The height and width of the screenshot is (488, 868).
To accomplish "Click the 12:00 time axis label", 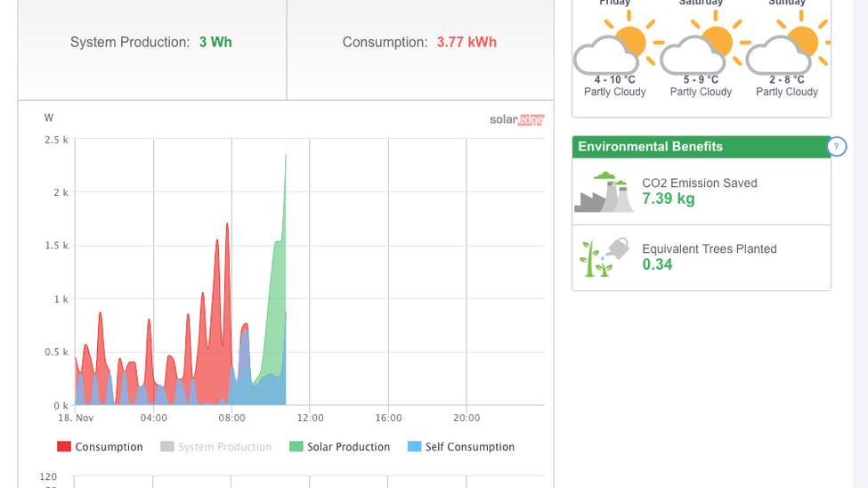I will (x=310, y=418).
